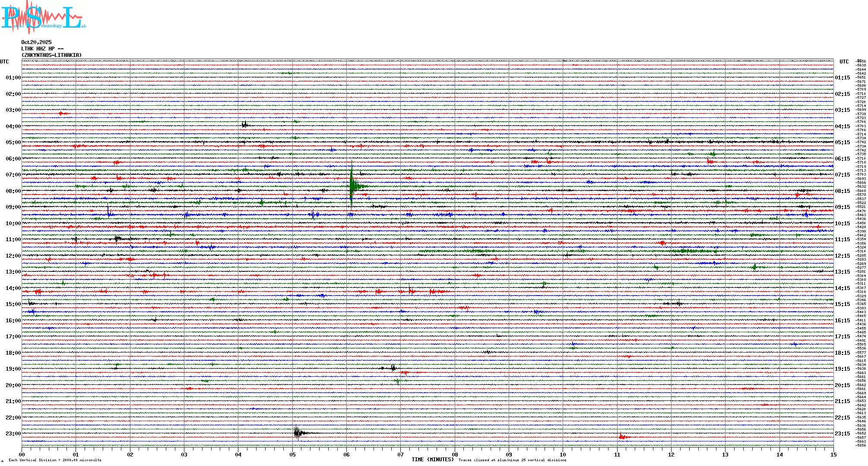Image resolution: width=868 pixels, height=466 pixels.
Task: Click the ZAKYNTHOS-LITHAKIA location text
Action: pos(51,55)
